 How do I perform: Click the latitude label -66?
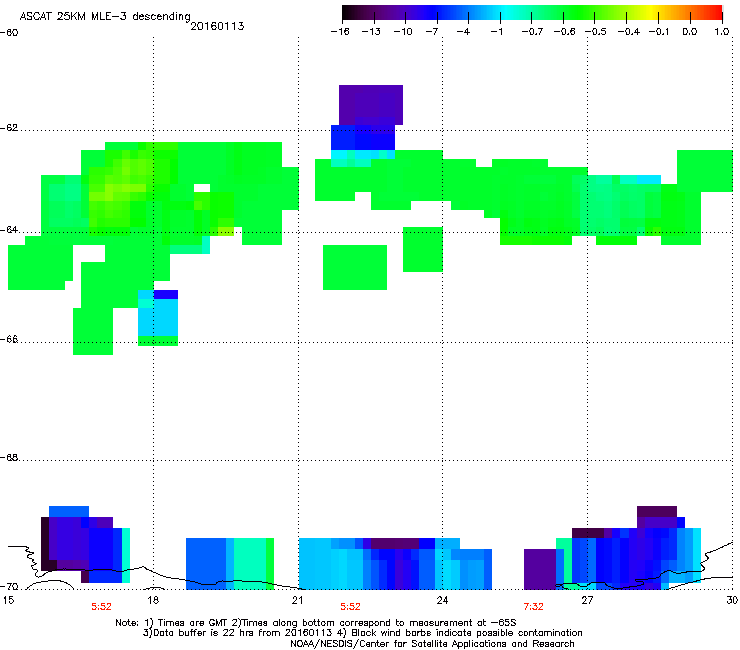click(9, 339)
